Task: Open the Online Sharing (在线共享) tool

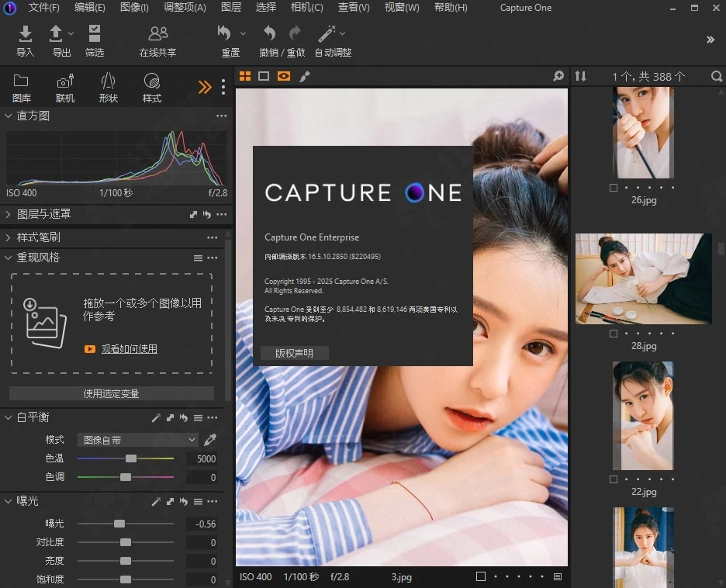Action: tap(157, 34)
